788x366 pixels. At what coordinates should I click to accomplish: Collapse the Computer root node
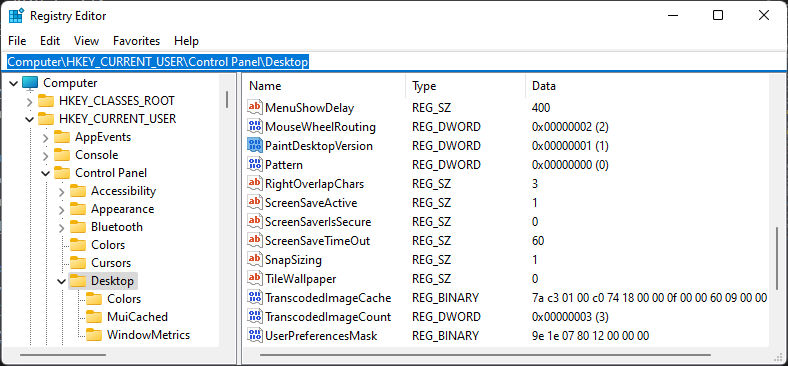(14, 83)
